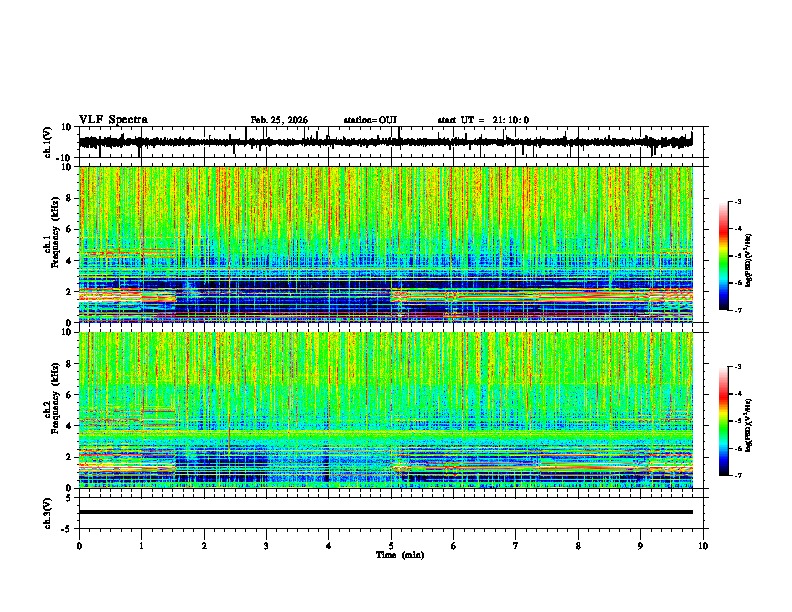Click the "Time (min)" axis title
792x612 pixels.
(x=400, y=555)
